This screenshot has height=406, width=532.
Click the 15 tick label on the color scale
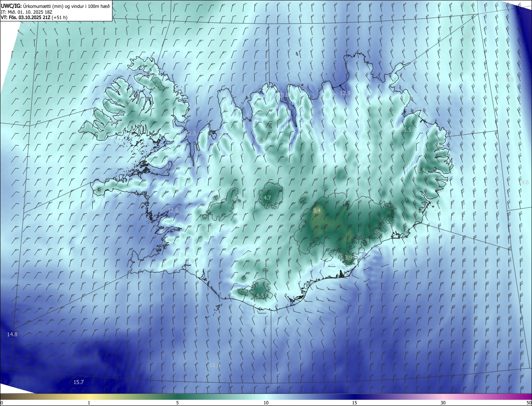pyautogui.click(x=355, y=403)
